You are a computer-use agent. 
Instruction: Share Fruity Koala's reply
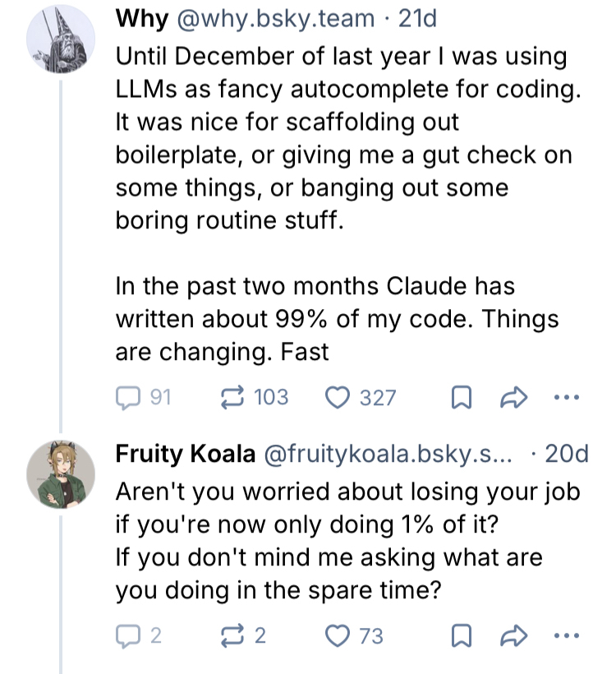tap(513, 635)
